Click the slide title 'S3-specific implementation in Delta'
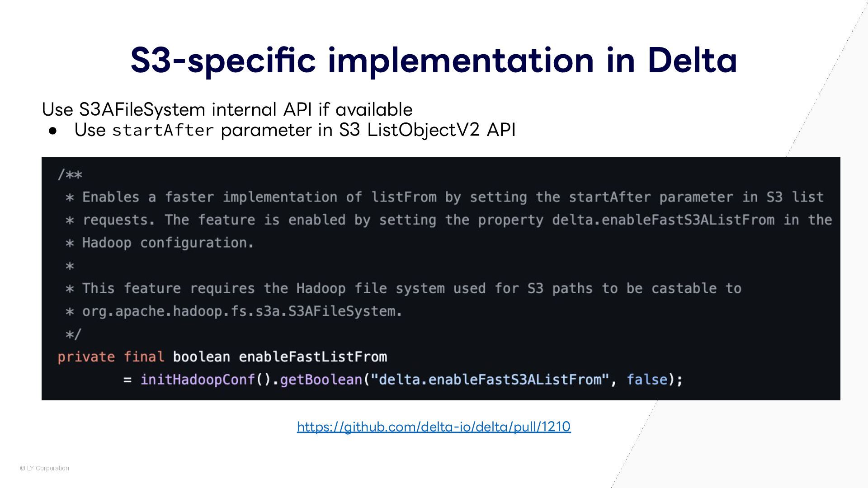This screenshot has height=488, width=868. [x=434, y=60]
